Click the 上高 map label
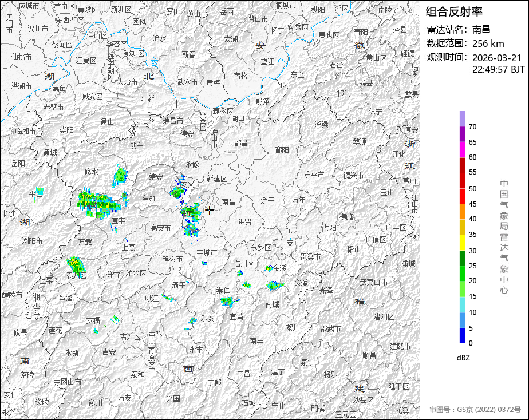529x420 pixels. 129,248
